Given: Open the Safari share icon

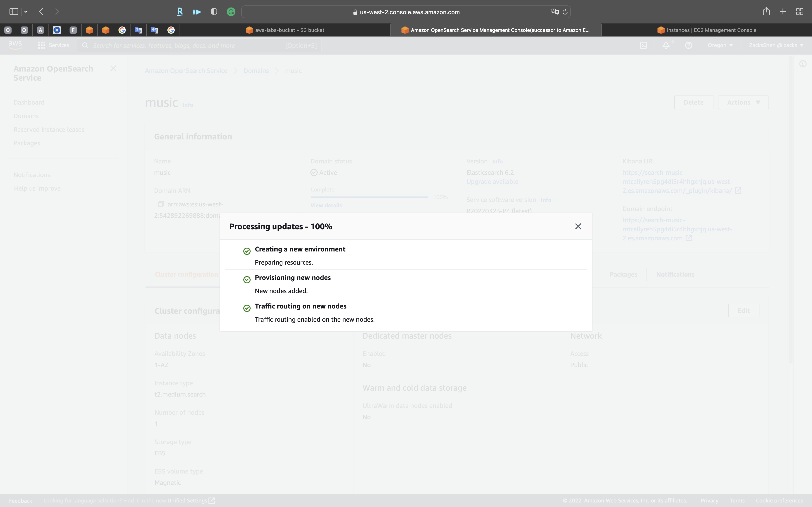Looking at the screenshot, I should coord(766,12).
